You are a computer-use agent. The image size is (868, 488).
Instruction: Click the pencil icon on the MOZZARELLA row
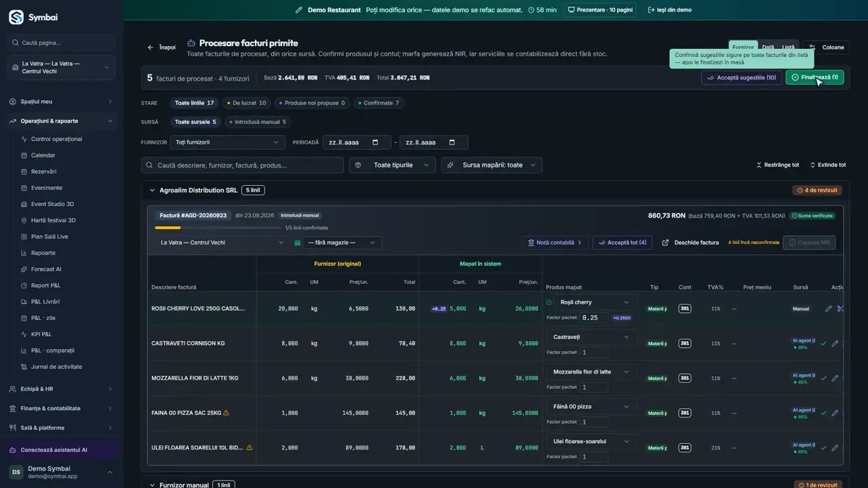(835, 378)
